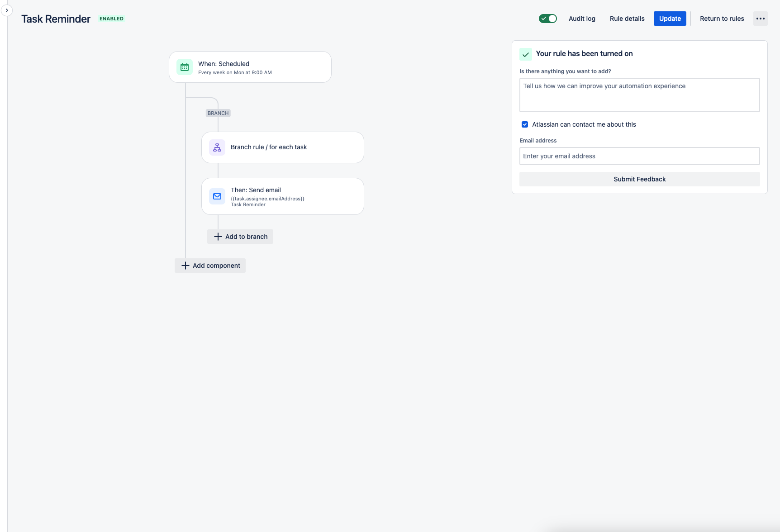Click the green checkmark success icon
The width and height of the screenshot is (780, 532).
click(526, 54)
